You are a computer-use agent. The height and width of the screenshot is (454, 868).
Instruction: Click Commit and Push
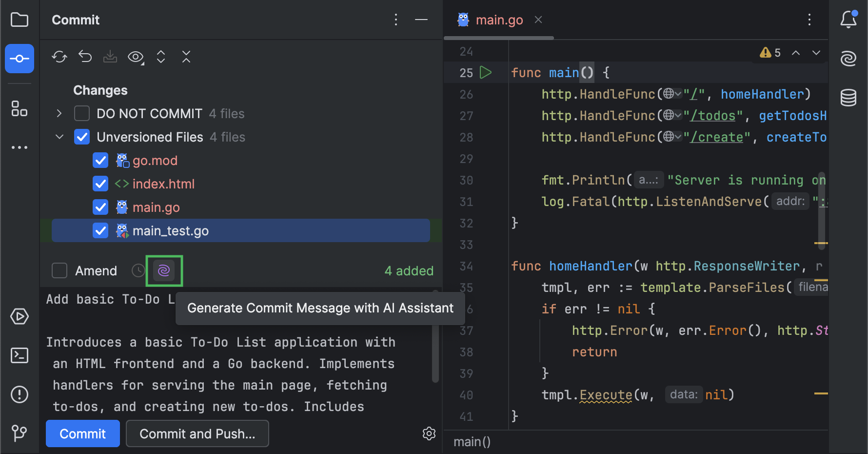[197, 433]
